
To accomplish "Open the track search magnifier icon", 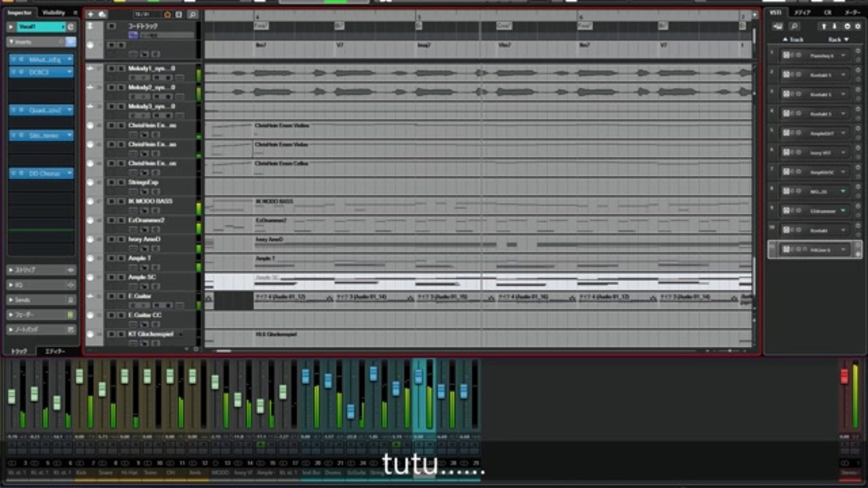I will [x=193, y=14].
